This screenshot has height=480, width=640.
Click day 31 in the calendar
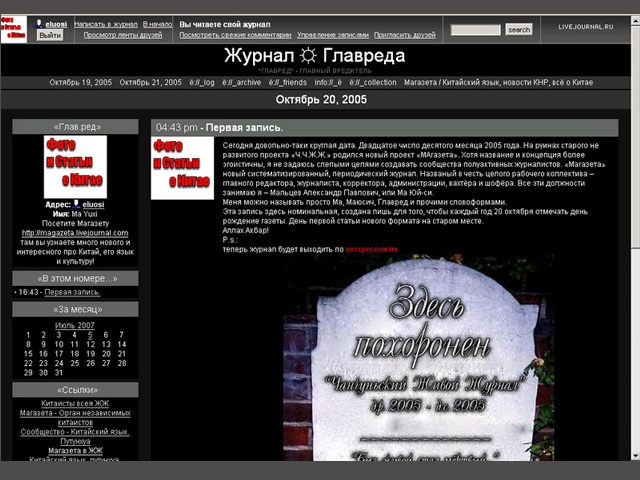coord(59,373)
